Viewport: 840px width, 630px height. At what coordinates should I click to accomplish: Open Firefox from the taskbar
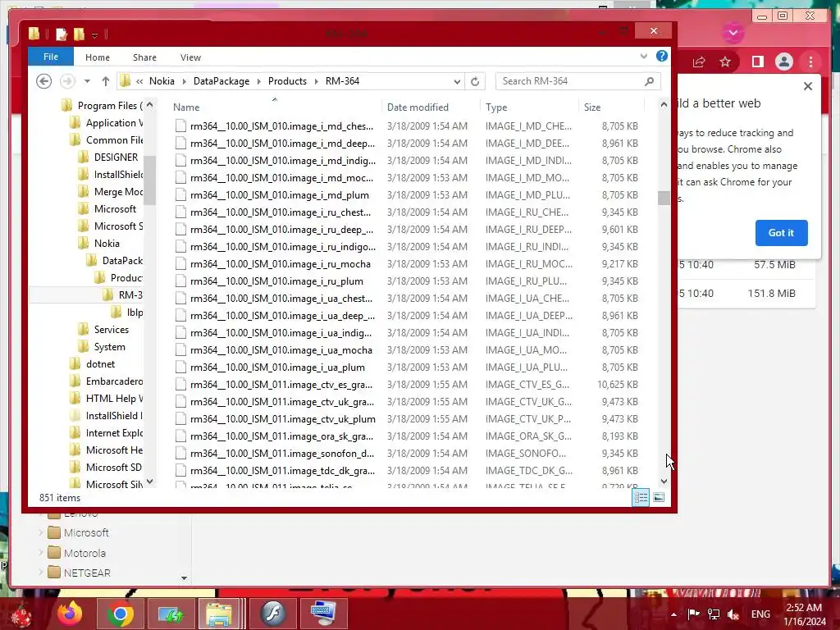pos(70,614)
